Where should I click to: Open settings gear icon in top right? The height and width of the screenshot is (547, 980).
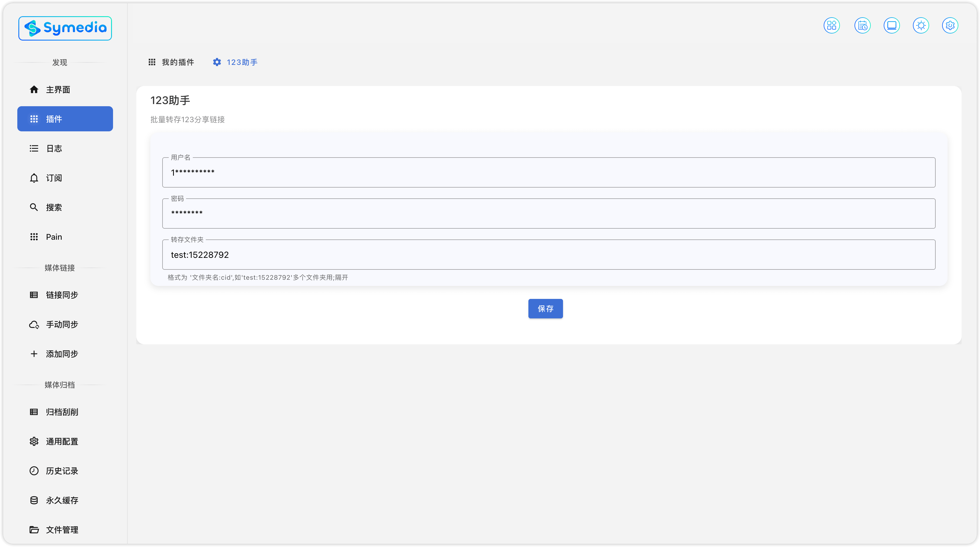click(x=950, y=25)
